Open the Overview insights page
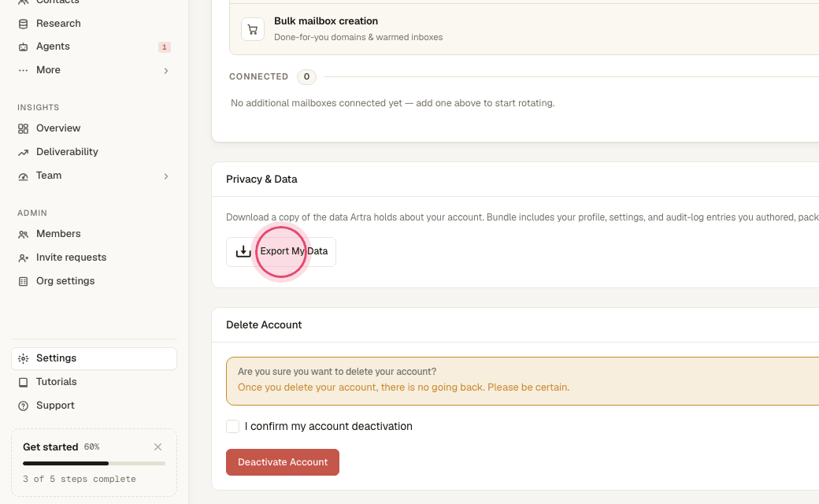 94,128
